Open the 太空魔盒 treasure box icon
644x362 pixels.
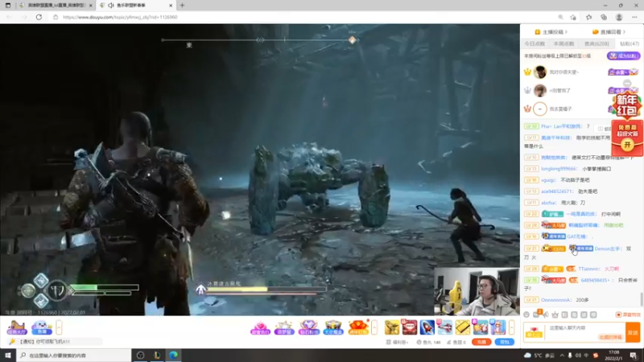click(x=333, y=327)
